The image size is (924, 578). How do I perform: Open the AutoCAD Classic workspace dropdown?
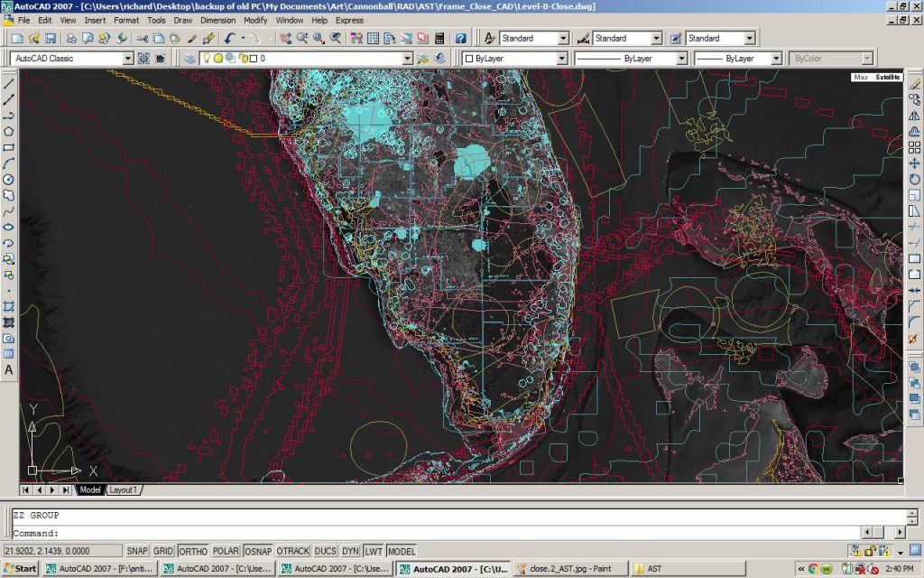(x=128, y=59)
